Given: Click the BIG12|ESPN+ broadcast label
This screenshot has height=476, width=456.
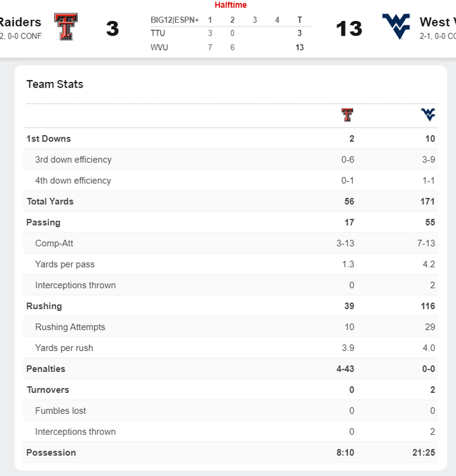Looking at the screenshot, I should 174,20.
